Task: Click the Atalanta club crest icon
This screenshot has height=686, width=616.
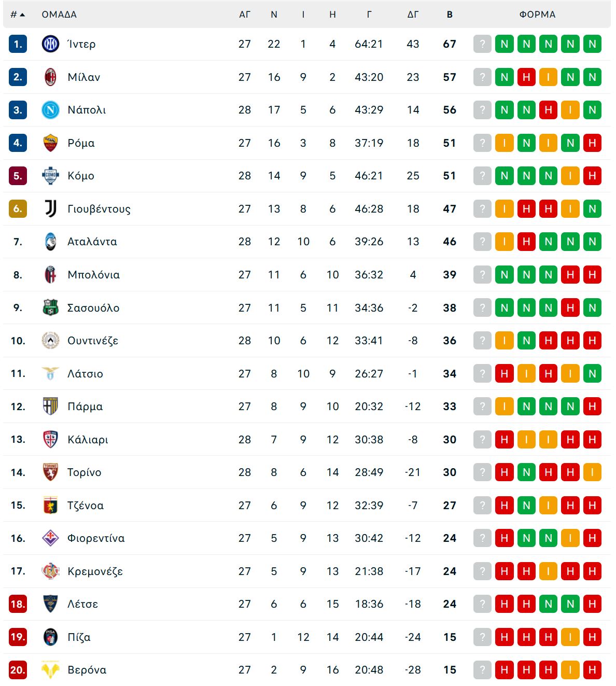Action: (50, 242)
